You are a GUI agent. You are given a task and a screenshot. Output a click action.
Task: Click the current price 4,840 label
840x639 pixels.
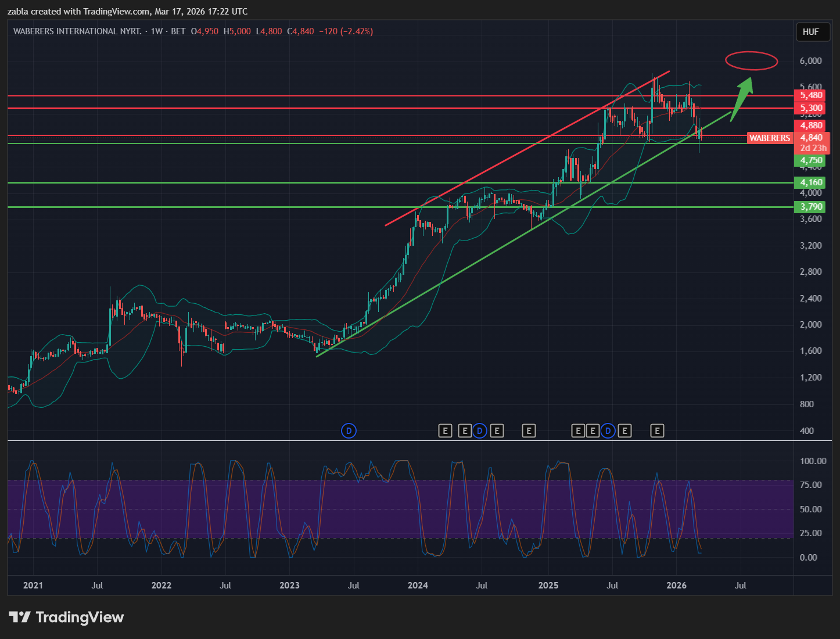tap(811, 138)
